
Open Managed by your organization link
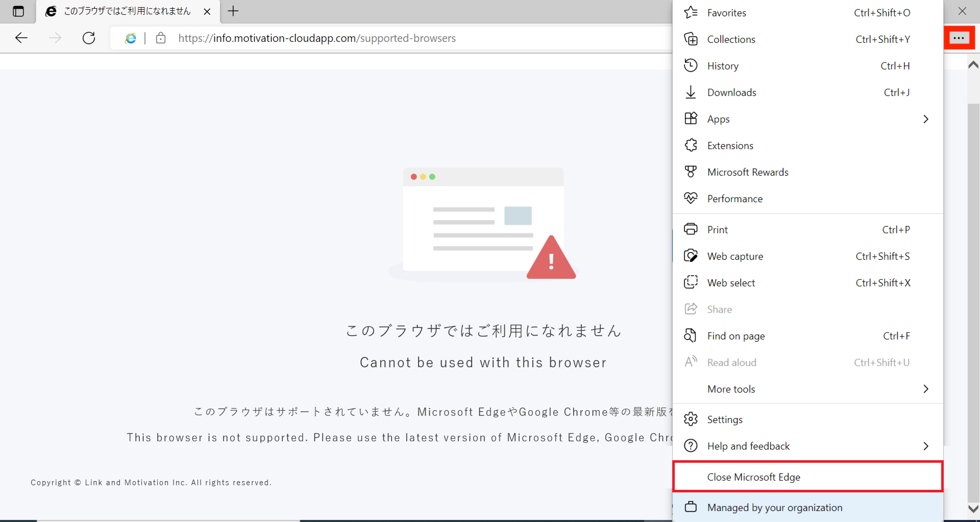(x=774, y=507)
